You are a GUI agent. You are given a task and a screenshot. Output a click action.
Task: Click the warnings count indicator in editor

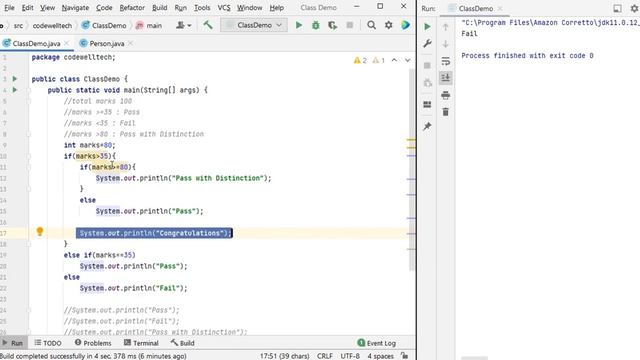[x=369, y=60]
